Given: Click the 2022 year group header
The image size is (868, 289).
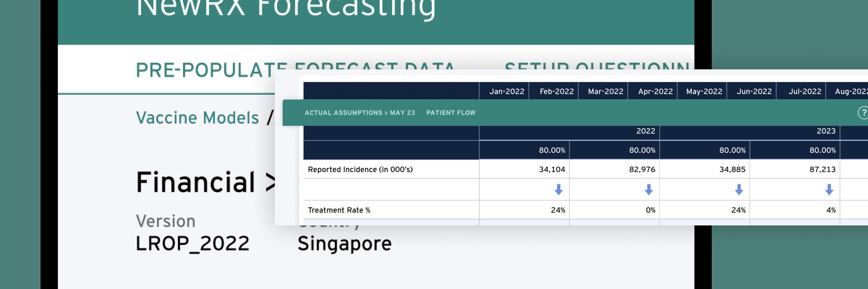Looking at the screenshot, I should (570, 133).
